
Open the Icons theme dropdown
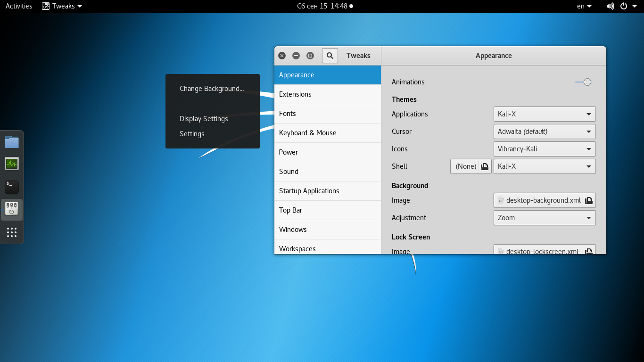click(545, 149)
